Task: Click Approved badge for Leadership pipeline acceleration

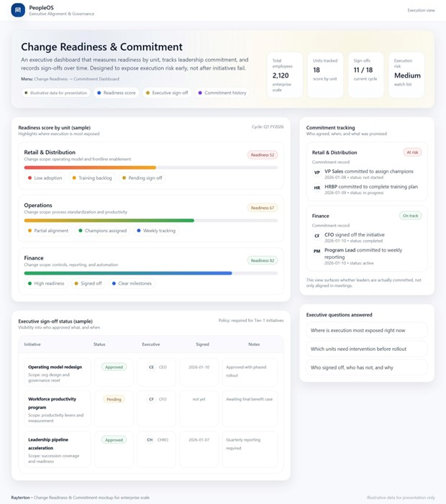Action: [114, 440]
